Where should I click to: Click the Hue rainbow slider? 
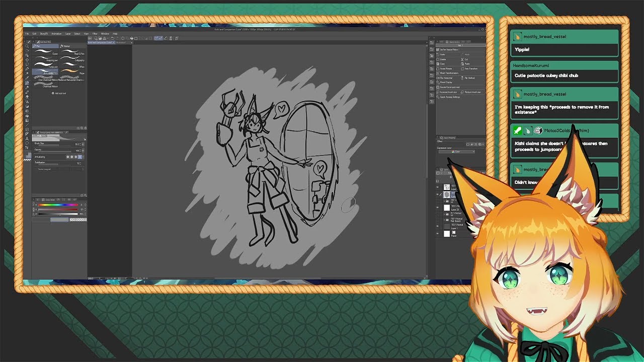[58, 205]
